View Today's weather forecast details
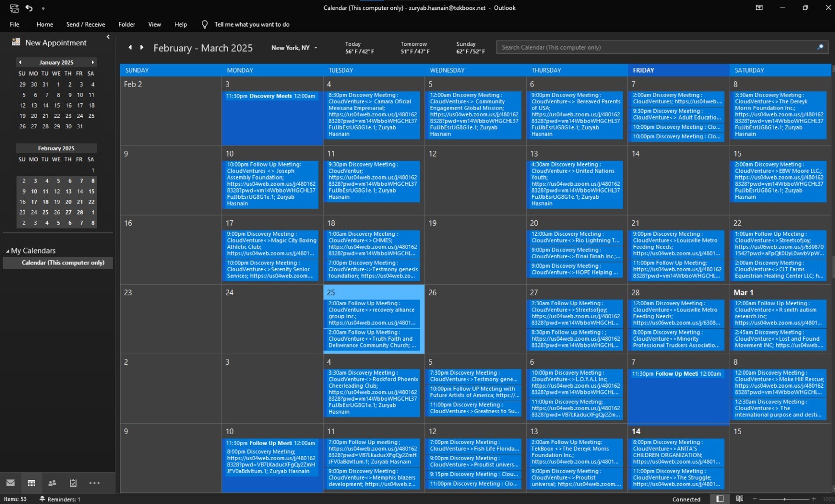This screenshot has height=504, width=835. coord(360,47)
